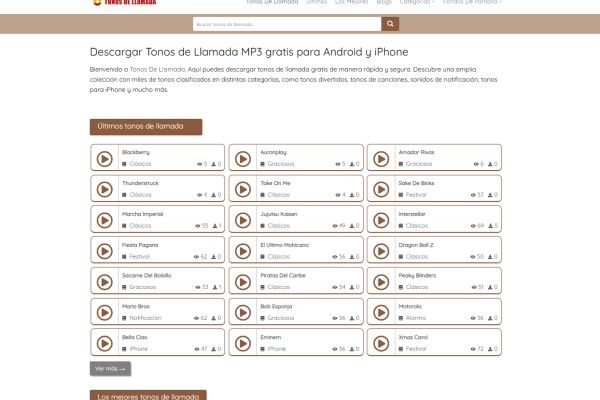Play the Amador Rivas ringtone
Screen dimensions: 600x400
tap(381, 159)
